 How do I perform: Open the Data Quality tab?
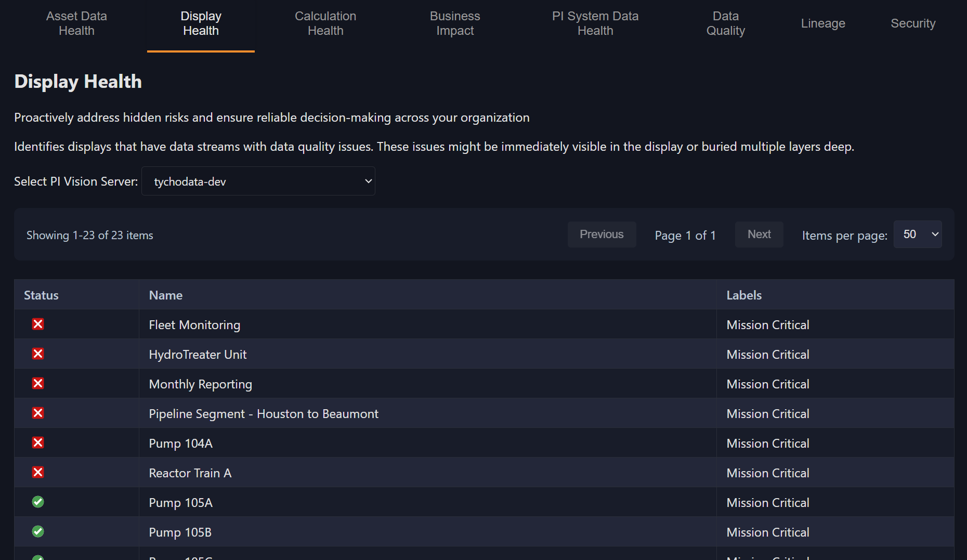725,23
